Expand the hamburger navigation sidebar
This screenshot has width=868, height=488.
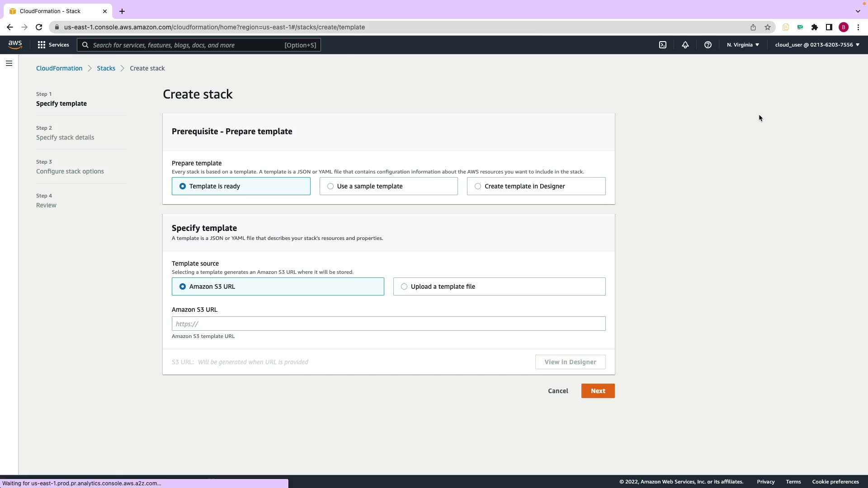pos(9,63)
